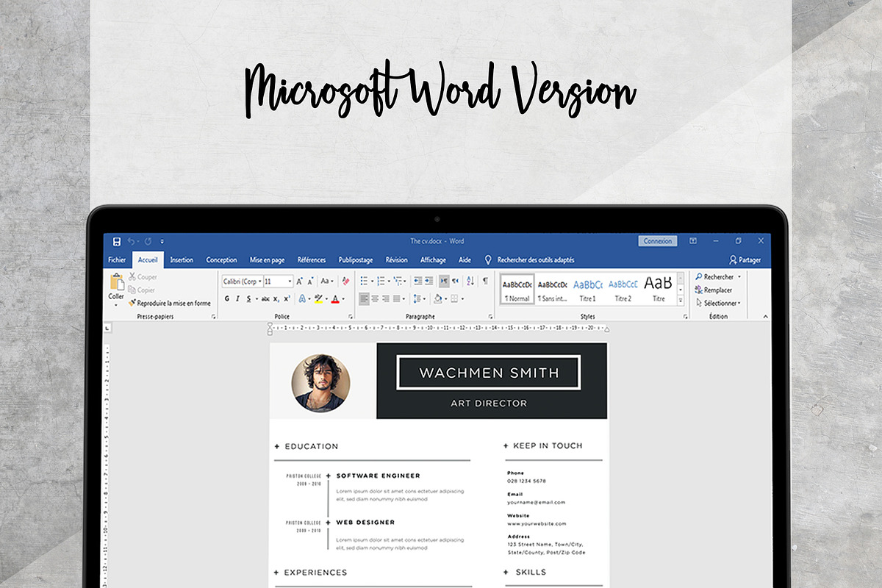This screenshot has width=882, height=588.
Task: Increase the font size with the large A
Action: coord(300,282)
